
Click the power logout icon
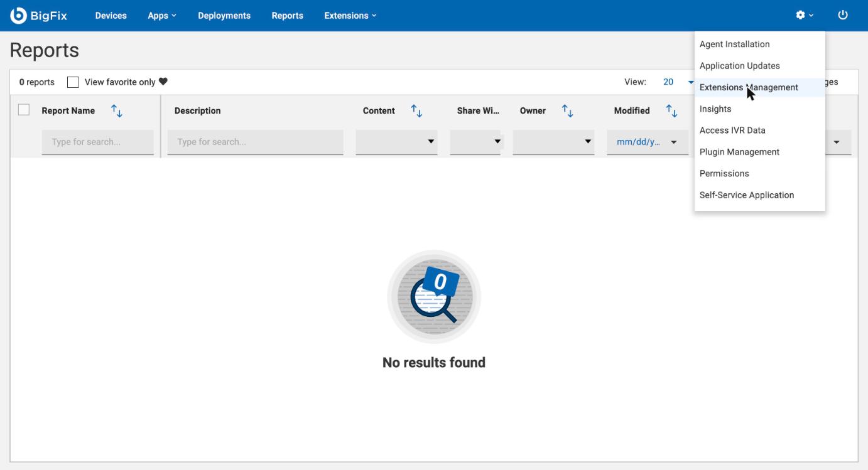(x=843, y=16)
